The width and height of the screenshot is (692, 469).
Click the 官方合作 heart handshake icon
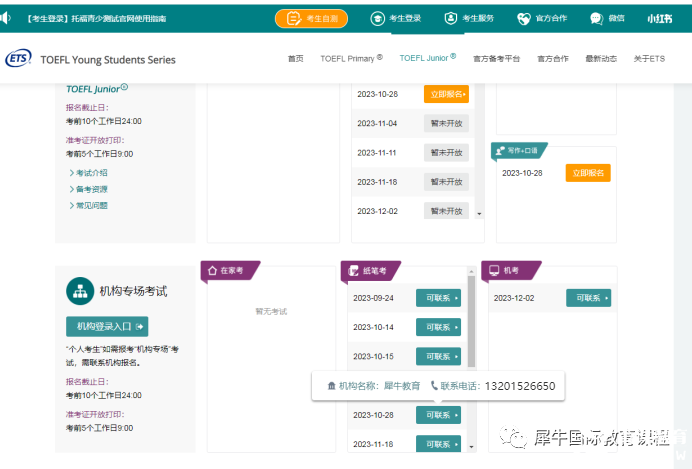click(x=523, y=19)
